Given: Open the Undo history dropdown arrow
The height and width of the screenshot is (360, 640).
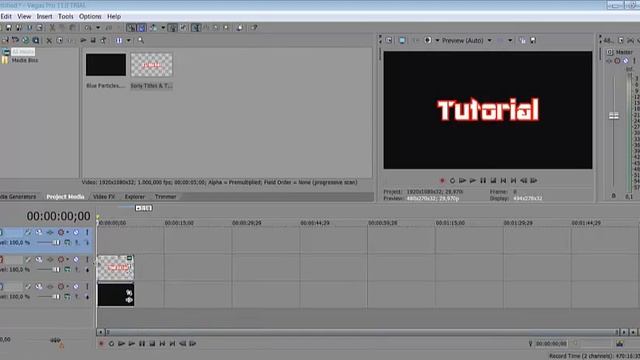Looking at the screenshot, I should (x=98, y=28).
